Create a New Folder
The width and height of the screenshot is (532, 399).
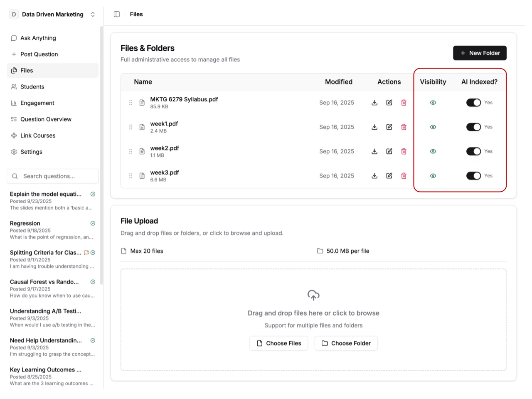point(480,53)
